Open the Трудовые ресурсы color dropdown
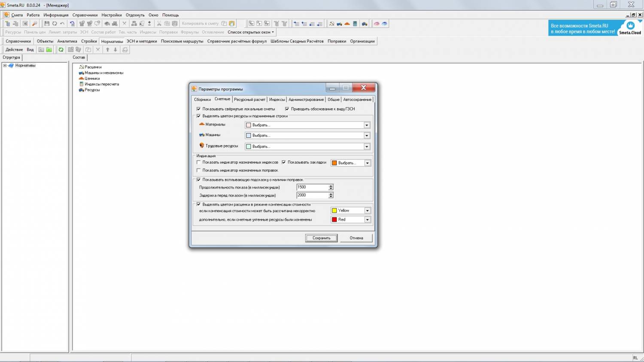This screenshot has height=362, width=644. 367,146
